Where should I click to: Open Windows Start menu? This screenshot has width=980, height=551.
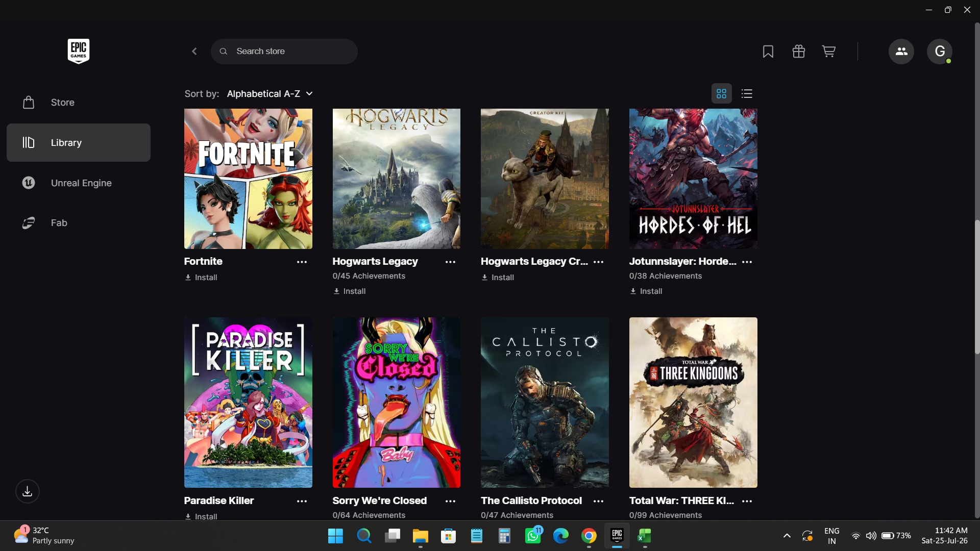(335, 536)
